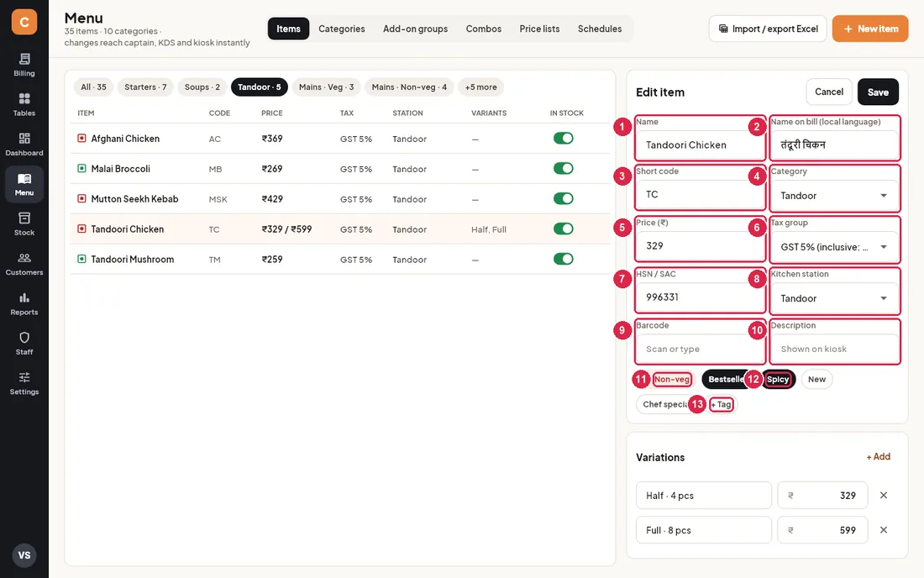This screenshot has width=924, height=578.
Task: Open the Price lists tab
Action: coord(540,29)
